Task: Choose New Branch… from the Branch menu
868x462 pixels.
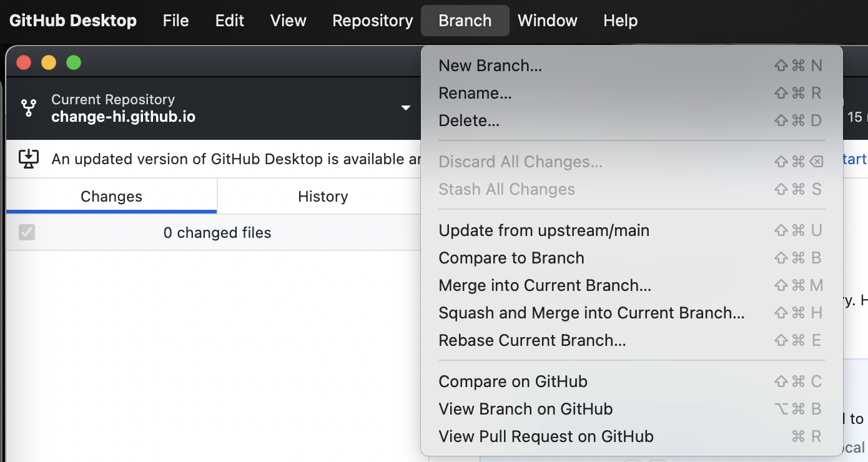Action: (632, 66)
